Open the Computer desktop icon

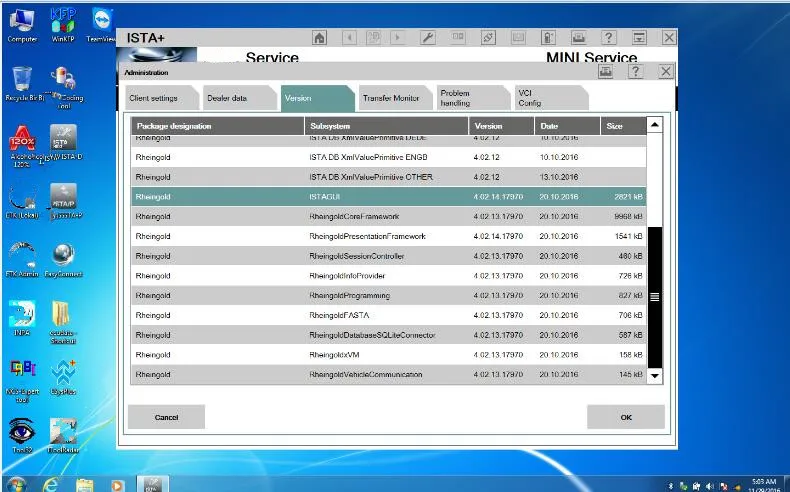tap(22, 26)
